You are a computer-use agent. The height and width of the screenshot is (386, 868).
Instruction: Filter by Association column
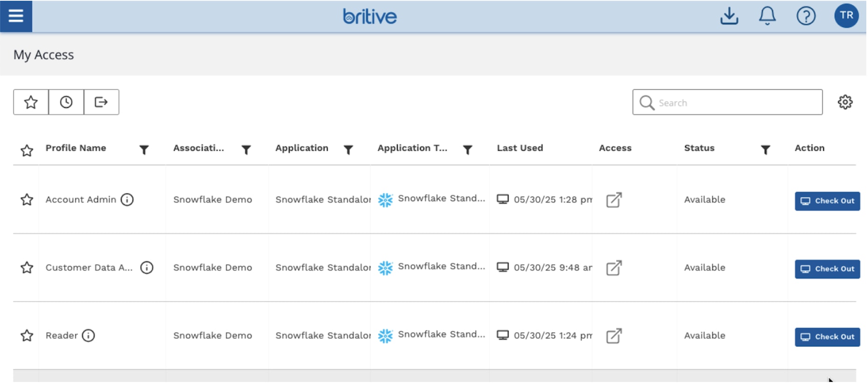pyautogui.click(x=246, y=150)
